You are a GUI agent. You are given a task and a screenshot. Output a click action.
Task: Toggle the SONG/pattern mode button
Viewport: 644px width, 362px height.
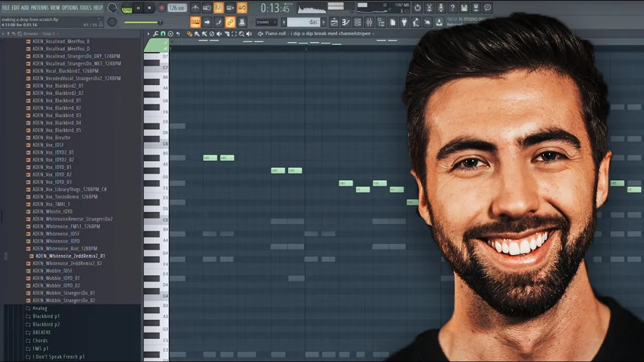point(127,8)
